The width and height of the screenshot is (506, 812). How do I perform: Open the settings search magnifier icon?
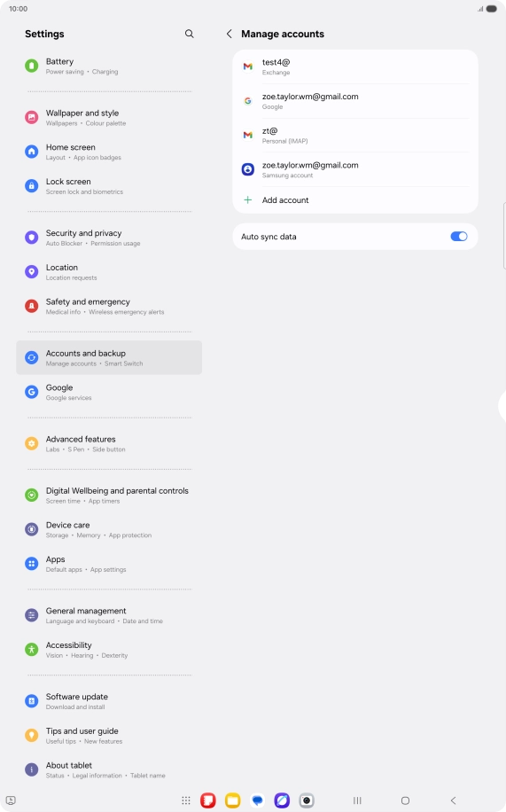(x=190, y=34)
